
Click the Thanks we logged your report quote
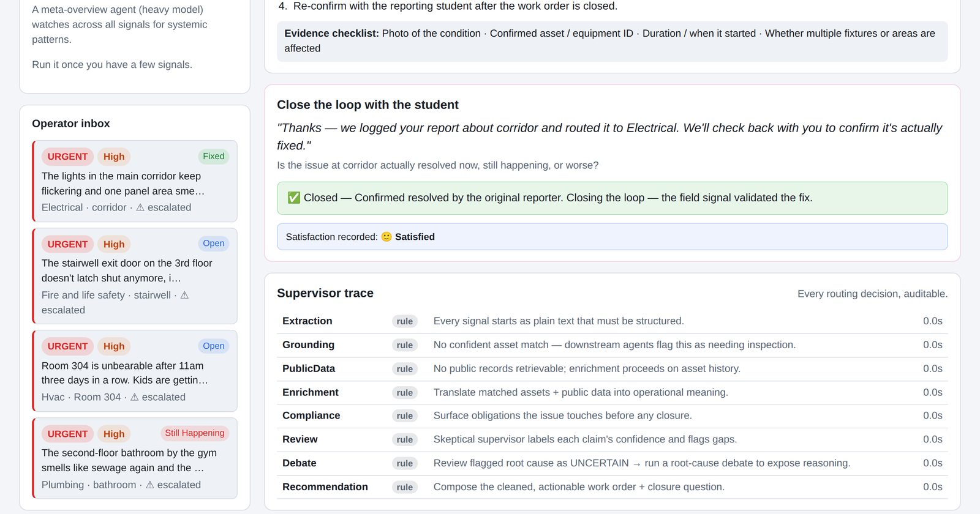[x=609, y=136]
